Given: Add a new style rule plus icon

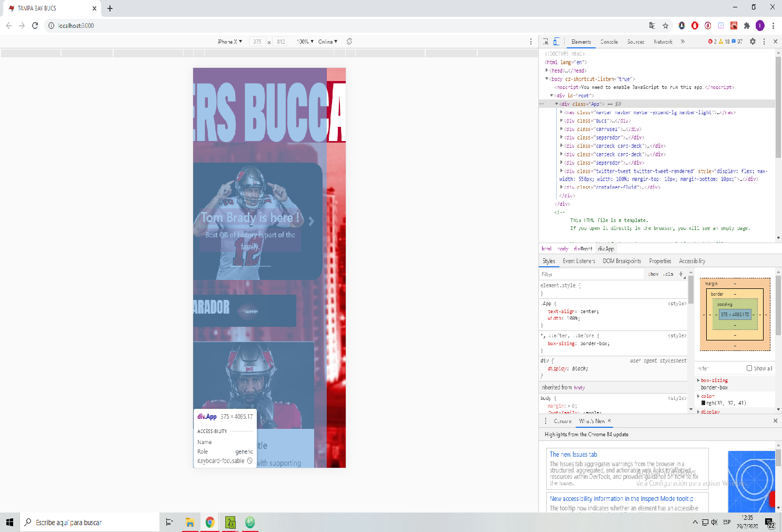Looking at the screenshot, I should pyautogui.click(x=681, y=274).
